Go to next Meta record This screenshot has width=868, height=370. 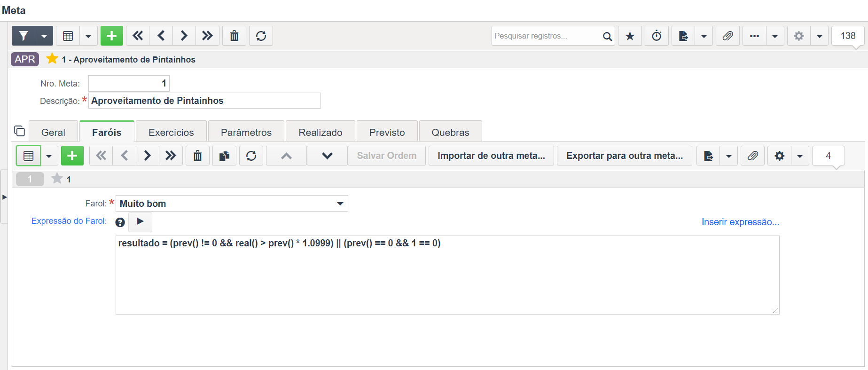[x=184, y=36]
